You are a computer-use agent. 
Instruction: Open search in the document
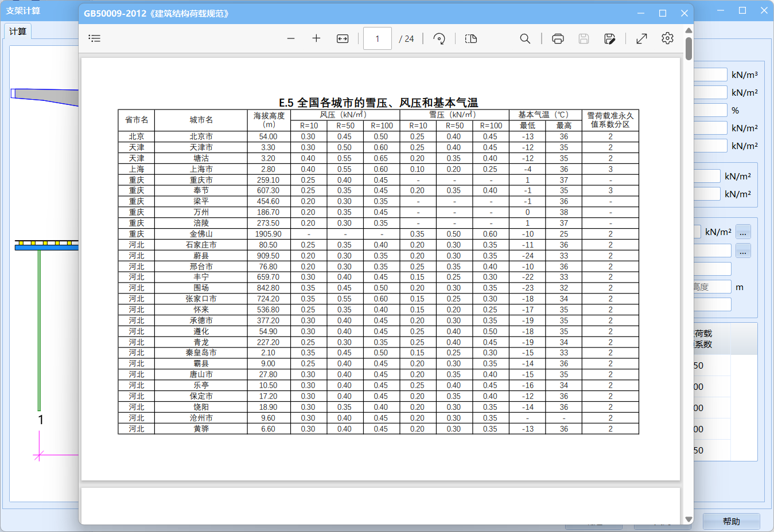(525, 38)
